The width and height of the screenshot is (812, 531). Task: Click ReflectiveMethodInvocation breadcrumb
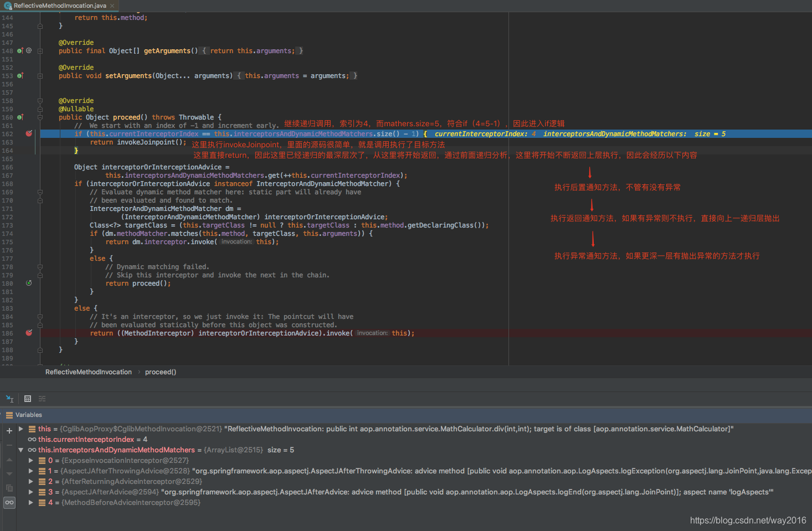point(89,372)
